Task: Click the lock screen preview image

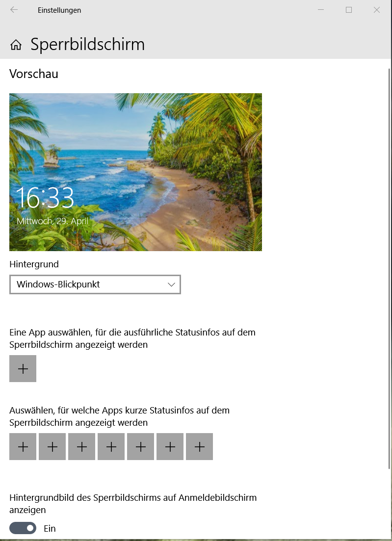Action: point(135,172)
